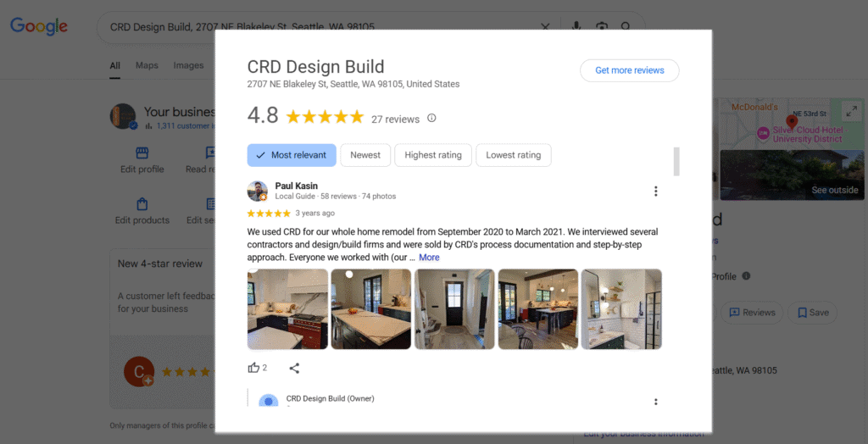Click the CRD Design Build owner avatar
Image resolution: width=868 pixels, height=444 pixels.
[x=269, y=401]
